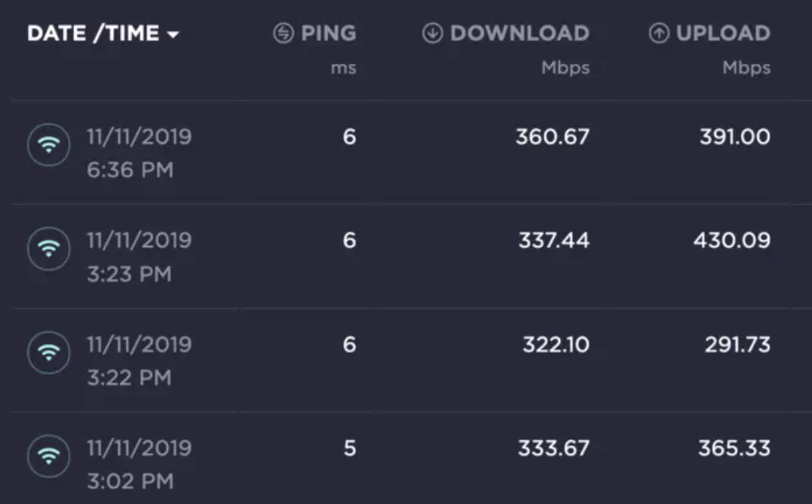Image resolution: width=812 pixels, height=504 pixels.
Task: Open the 11/11/2019 3:23 PM result
Action: (139, 257)
